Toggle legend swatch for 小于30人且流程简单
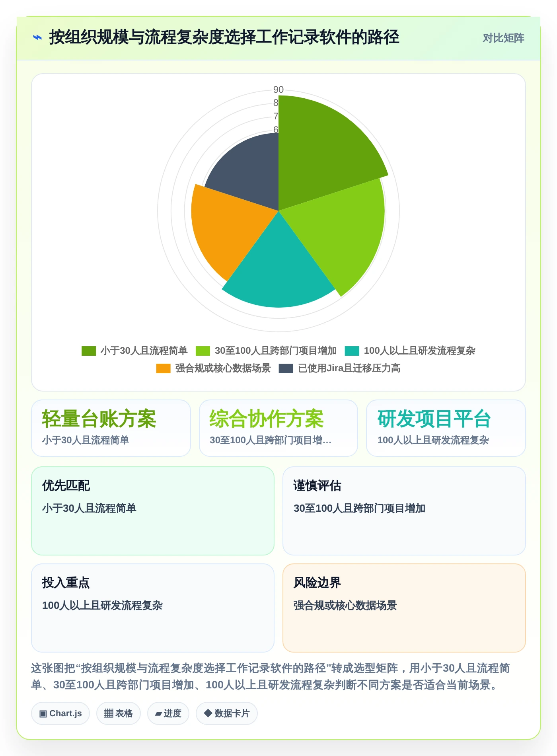The width and height of the screenshot is (557, 756). (89, 351)
